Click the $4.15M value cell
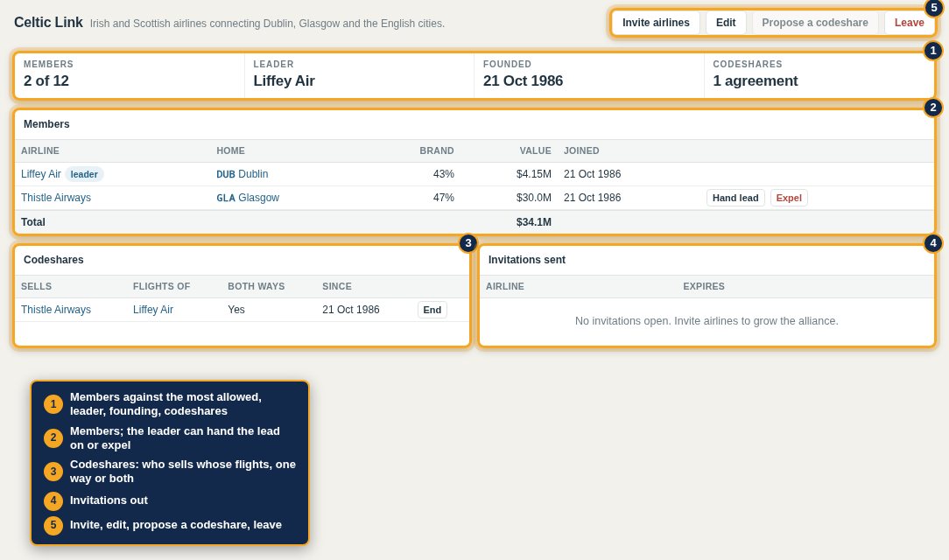Screen dimensions: 949x560 coord(534,174)
